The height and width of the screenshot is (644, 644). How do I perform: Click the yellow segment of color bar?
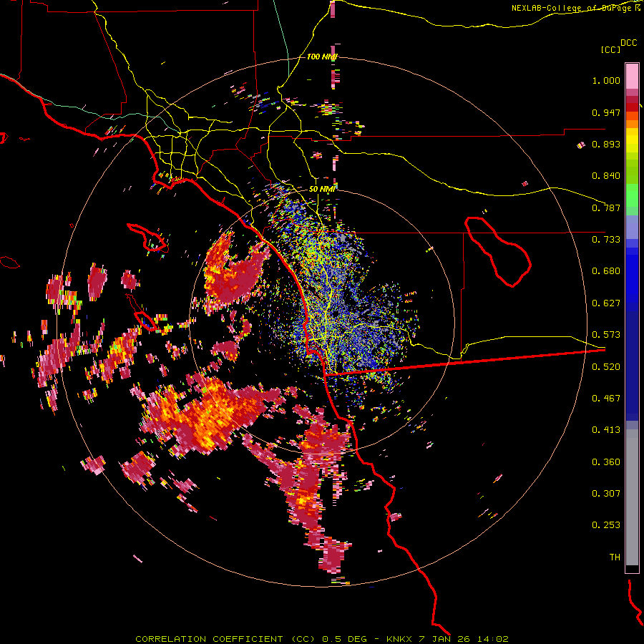632,141
